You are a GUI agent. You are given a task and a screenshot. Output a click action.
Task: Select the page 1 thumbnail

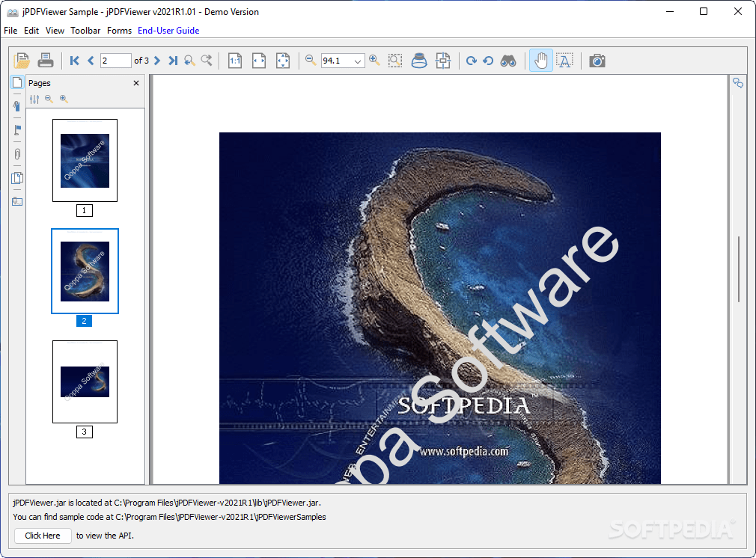(85, 161)
